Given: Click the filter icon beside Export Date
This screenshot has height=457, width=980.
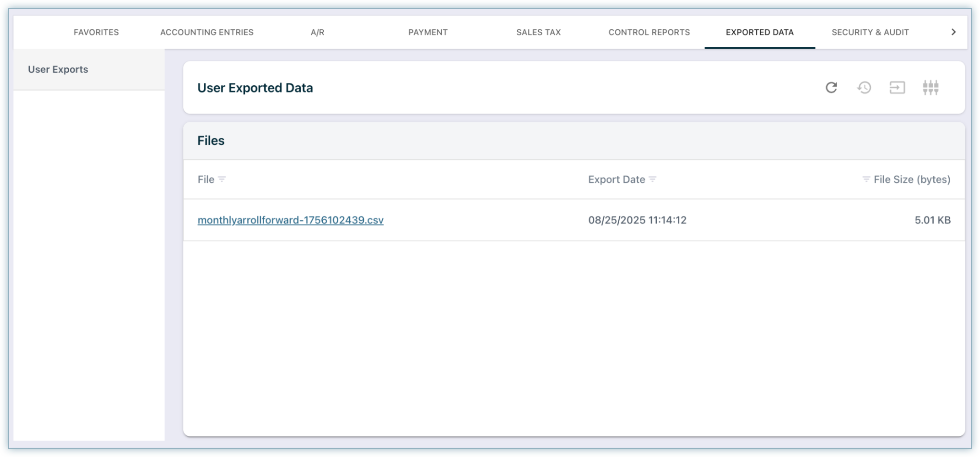Looking at the screenshot, I should pos(652,179).
